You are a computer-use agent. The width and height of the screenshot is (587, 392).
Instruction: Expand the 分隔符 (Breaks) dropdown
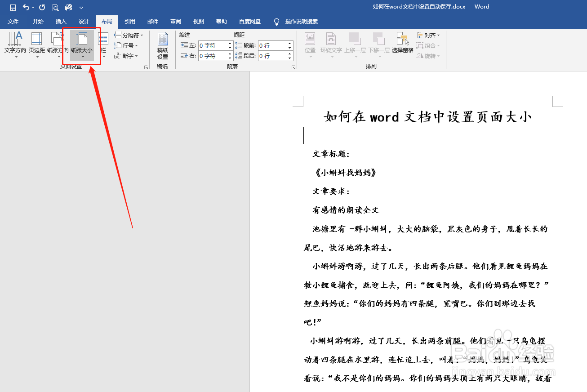pyautogui.click(x=141, y=35)
